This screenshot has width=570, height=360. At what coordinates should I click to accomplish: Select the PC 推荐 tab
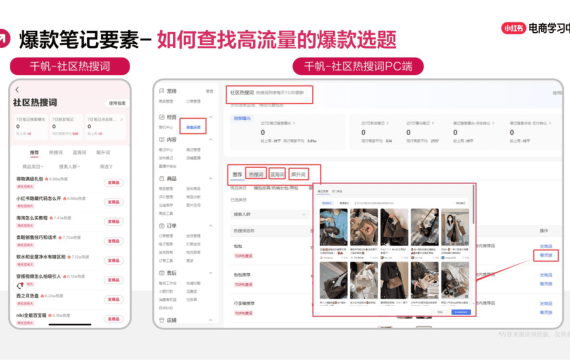pos(237,175)
